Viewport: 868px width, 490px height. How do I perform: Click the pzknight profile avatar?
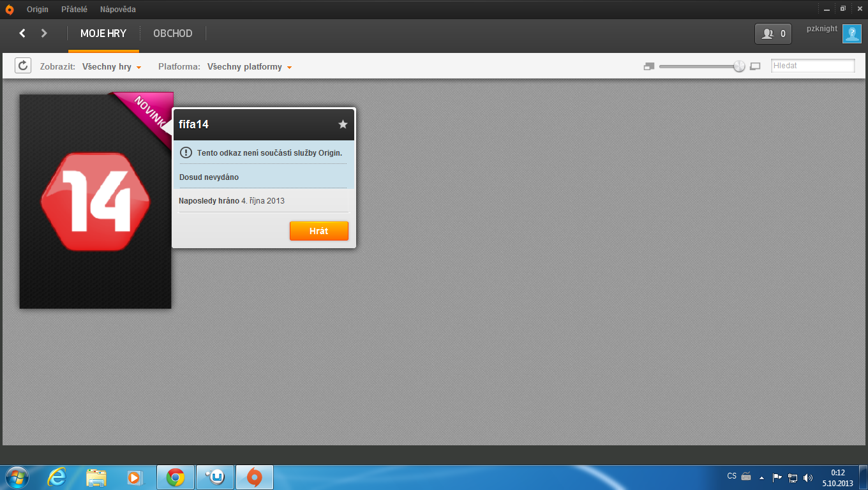[851, 34]
